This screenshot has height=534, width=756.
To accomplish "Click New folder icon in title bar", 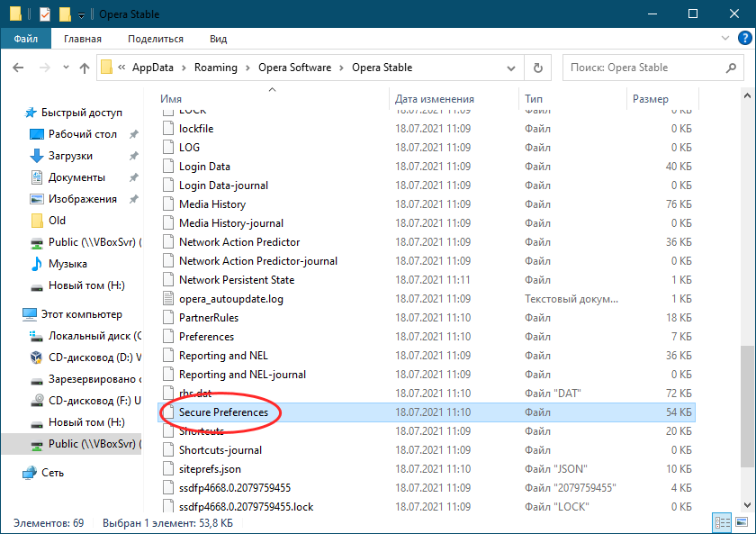I will (65, 14).
